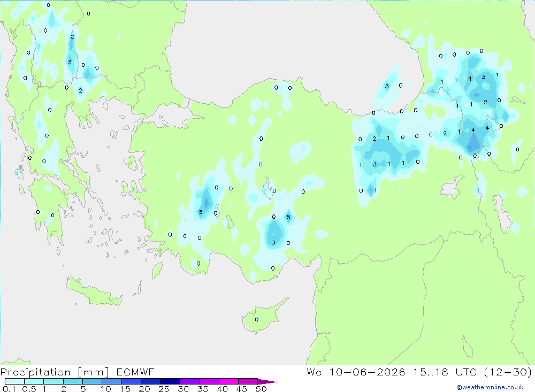Click the "0.5" legend scale label
The image size is (535, 392).
click(29, 389)
